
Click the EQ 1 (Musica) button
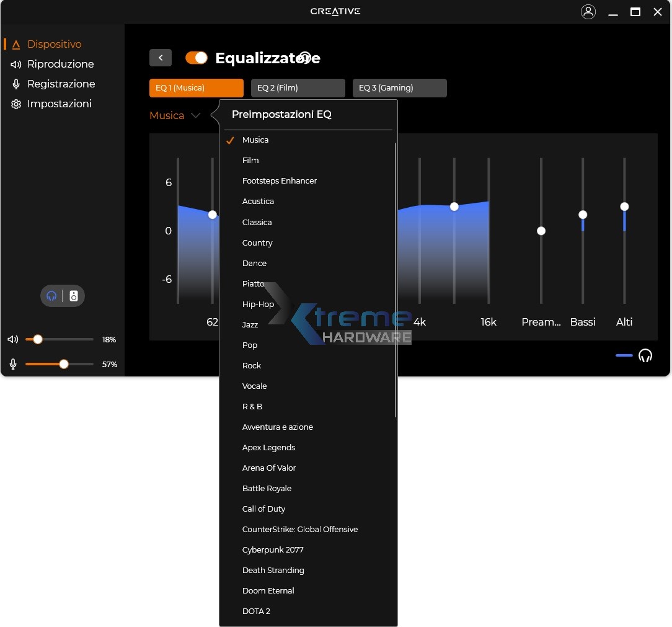(x=197, y=88)
